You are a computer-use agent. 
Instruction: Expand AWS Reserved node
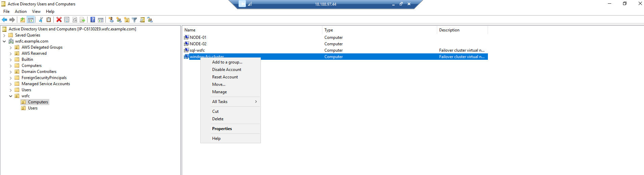coord(10,53)
